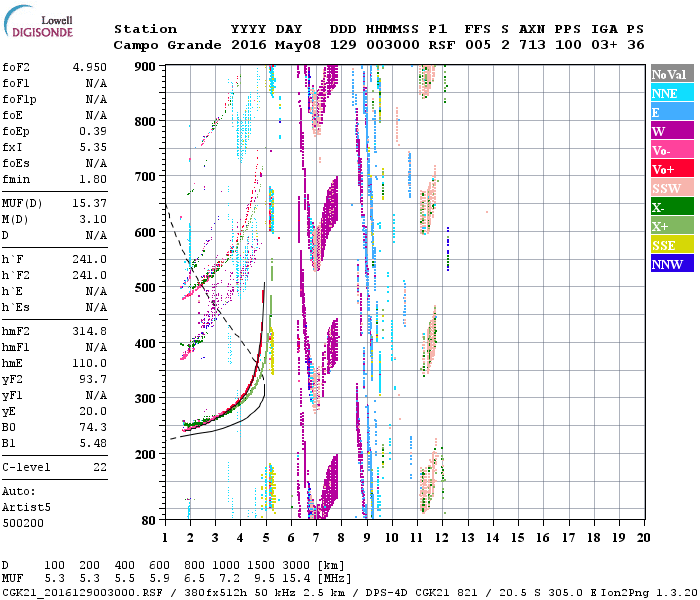Viewport: 700px width, 600px height.
Task: Click the CGK21_2016129003000.RSF file name
Action: pyautogui.click(x=82, y=592)
